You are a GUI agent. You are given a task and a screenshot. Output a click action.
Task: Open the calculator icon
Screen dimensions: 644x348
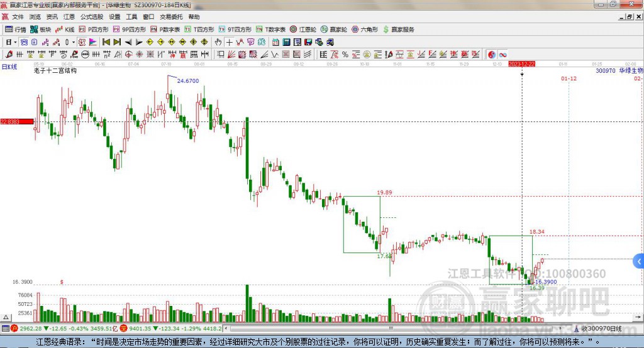point(286,42)
